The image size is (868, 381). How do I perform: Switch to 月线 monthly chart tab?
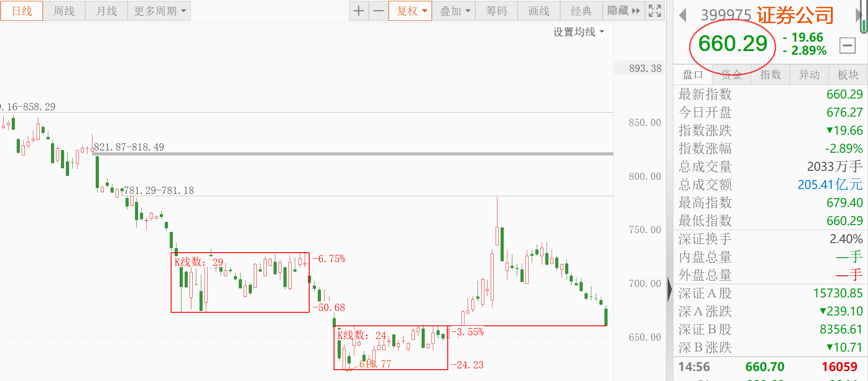tap(107, 11)
